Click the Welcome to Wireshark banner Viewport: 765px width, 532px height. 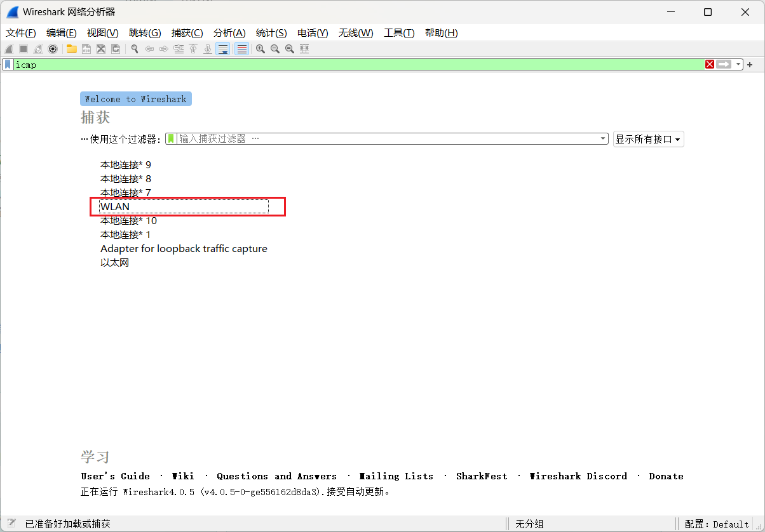pos(136,99)
